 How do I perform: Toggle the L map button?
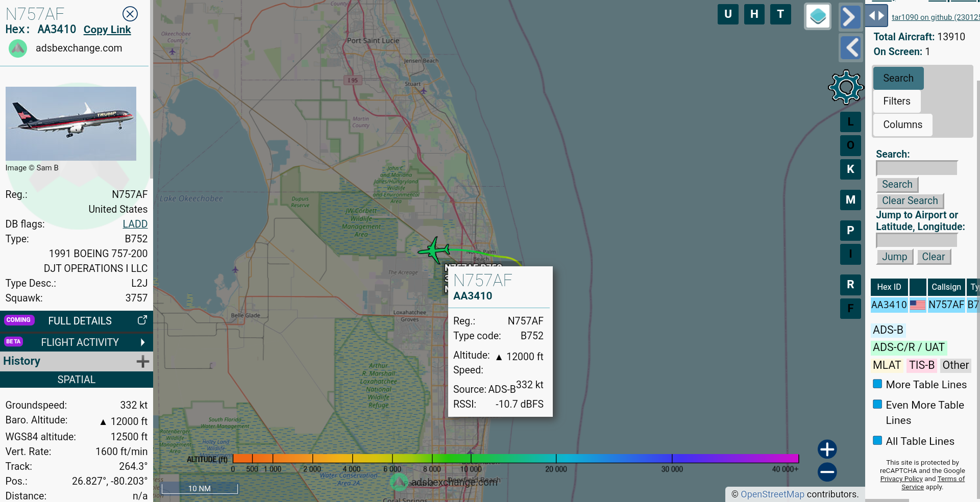click(850, 122)
